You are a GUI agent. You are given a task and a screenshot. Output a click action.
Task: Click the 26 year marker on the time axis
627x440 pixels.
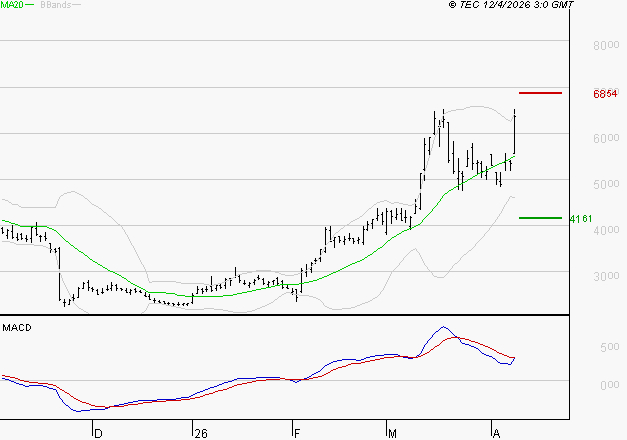(x=201, y=433)
